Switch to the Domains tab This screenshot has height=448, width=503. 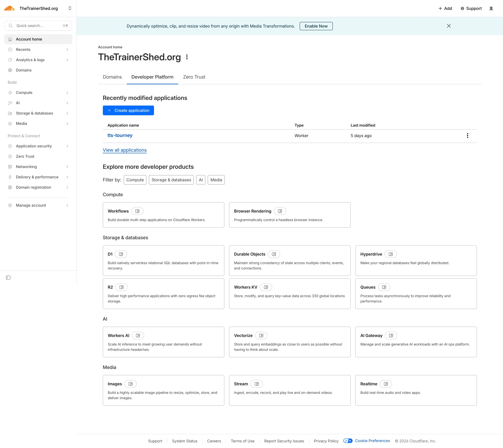pyautogui.click(x=112, y=77)
